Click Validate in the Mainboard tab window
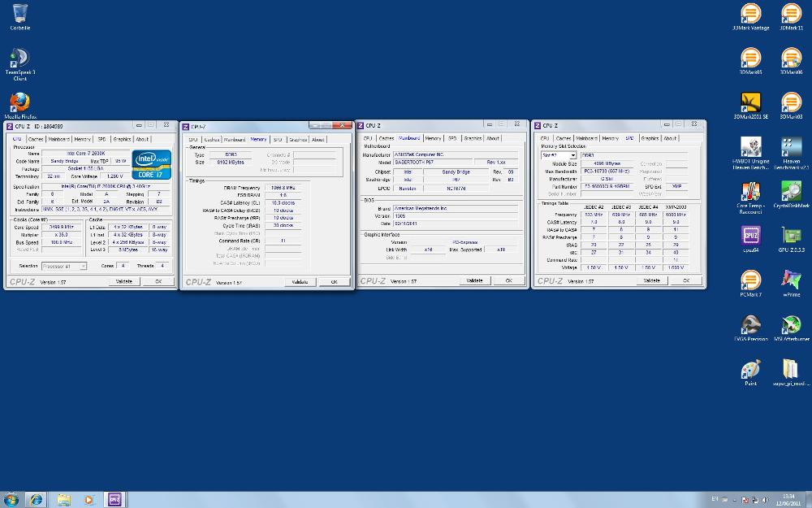812x508 pixels. tap(474, 280)
